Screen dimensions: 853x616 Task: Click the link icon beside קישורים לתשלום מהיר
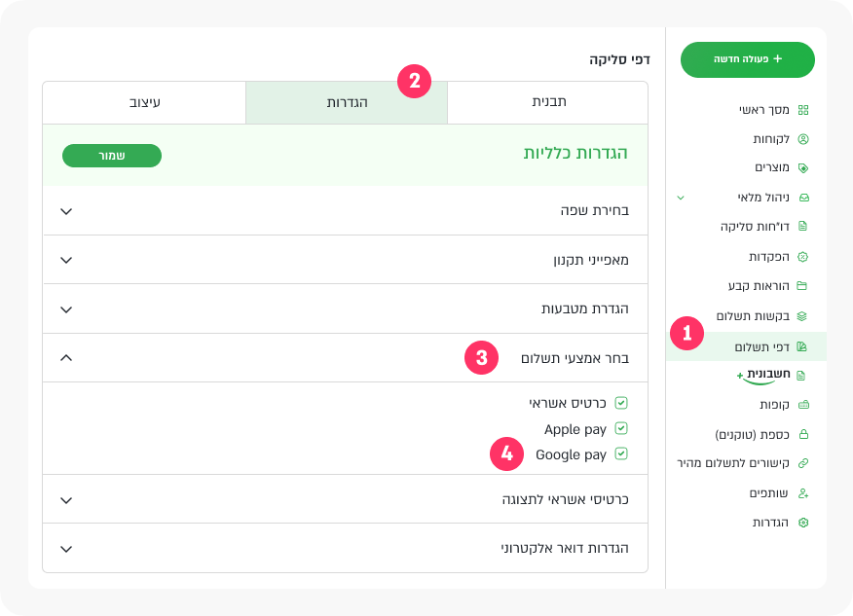tap(802, 463)
